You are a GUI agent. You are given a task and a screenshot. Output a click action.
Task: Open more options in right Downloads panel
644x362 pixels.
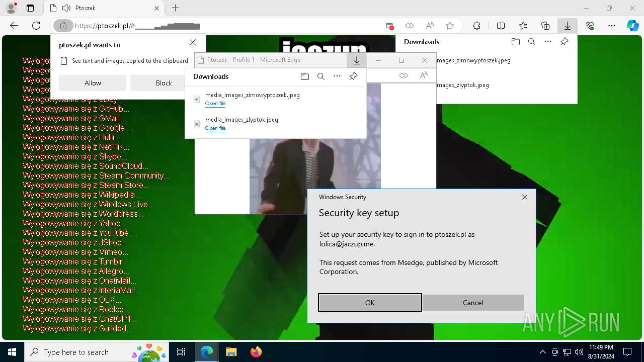point(548,42)
